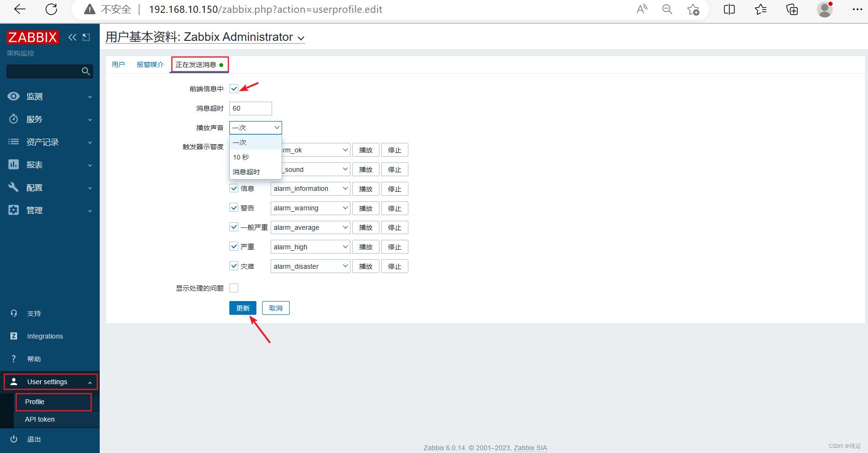The image size is (868, 453).
Task: Click 停止 next to alarm_information
Action: [395, 189]
